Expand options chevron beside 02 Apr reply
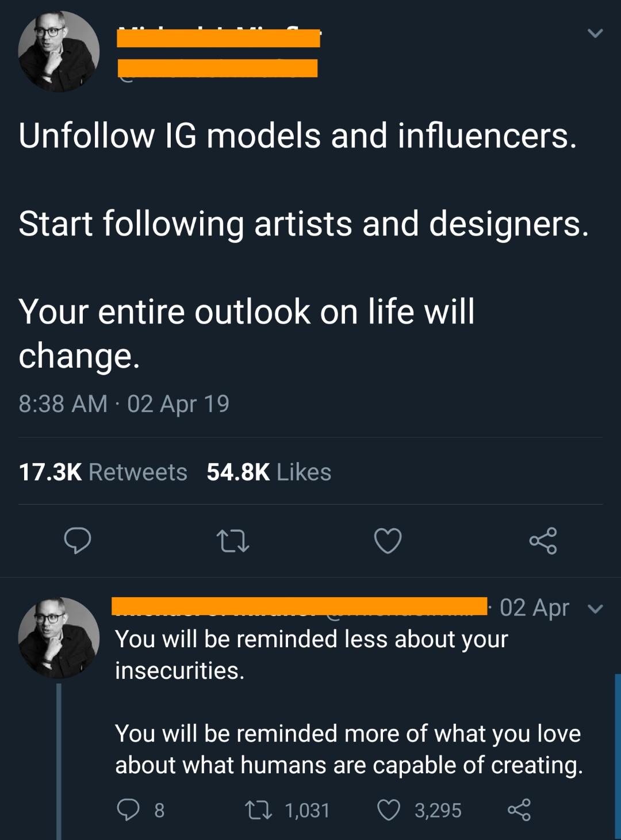The image size is (621, 840). (596, 608)
